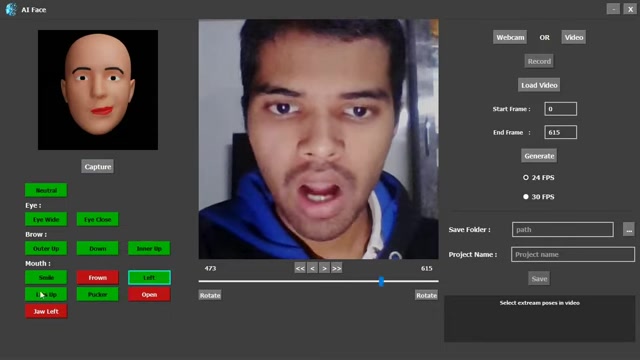The width and height of the screenshot is (640, 360).
Task: Click the Save button
Action: pyautogui.click(x=539, y=279)
